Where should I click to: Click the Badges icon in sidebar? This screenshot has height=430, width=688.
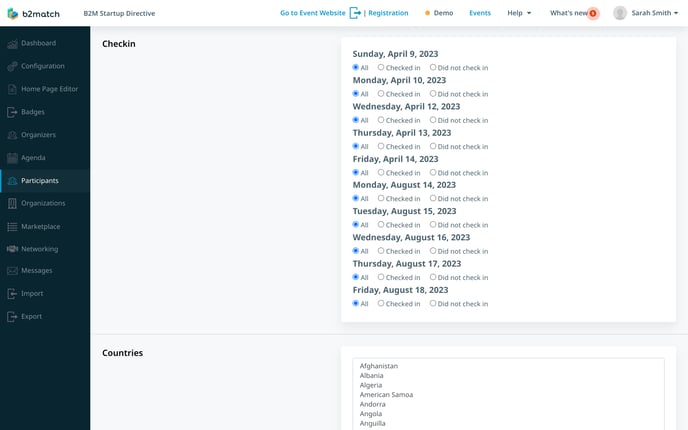[12, 112]
